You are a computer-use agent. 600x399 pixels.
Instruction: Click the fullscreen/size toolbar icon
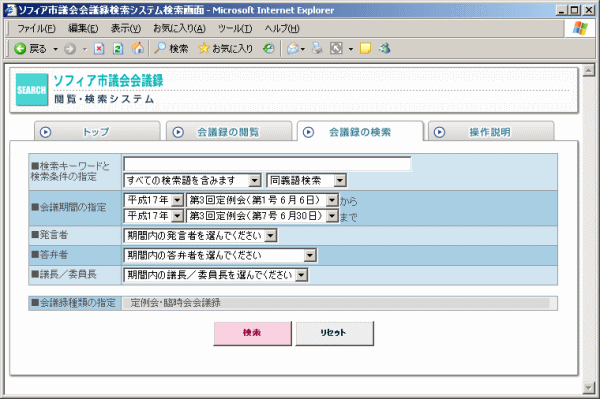(x=336, y=49)
